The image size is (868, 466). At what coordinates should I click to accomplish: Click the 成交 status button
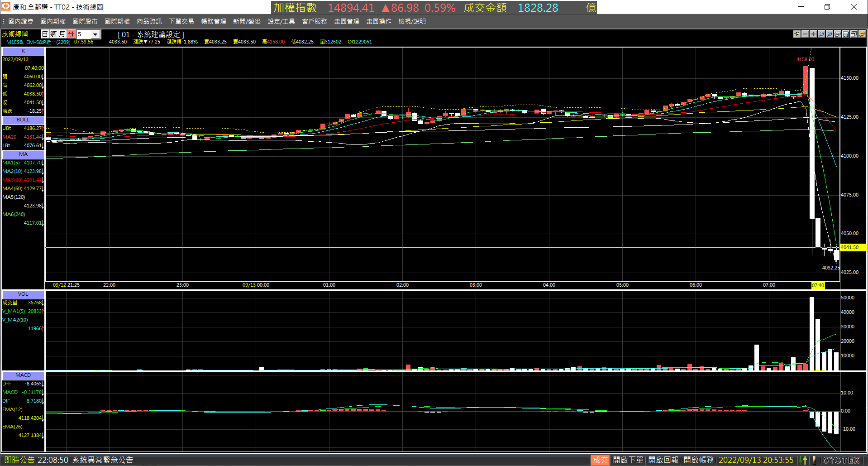tap(601, 460)
